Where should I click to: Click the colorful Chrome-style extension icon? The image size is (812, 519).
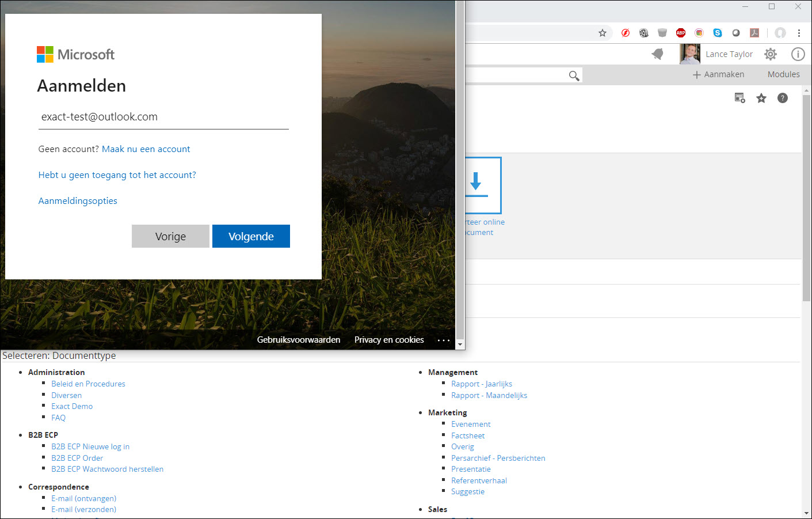pyautogui.click(x=699, y=33)
